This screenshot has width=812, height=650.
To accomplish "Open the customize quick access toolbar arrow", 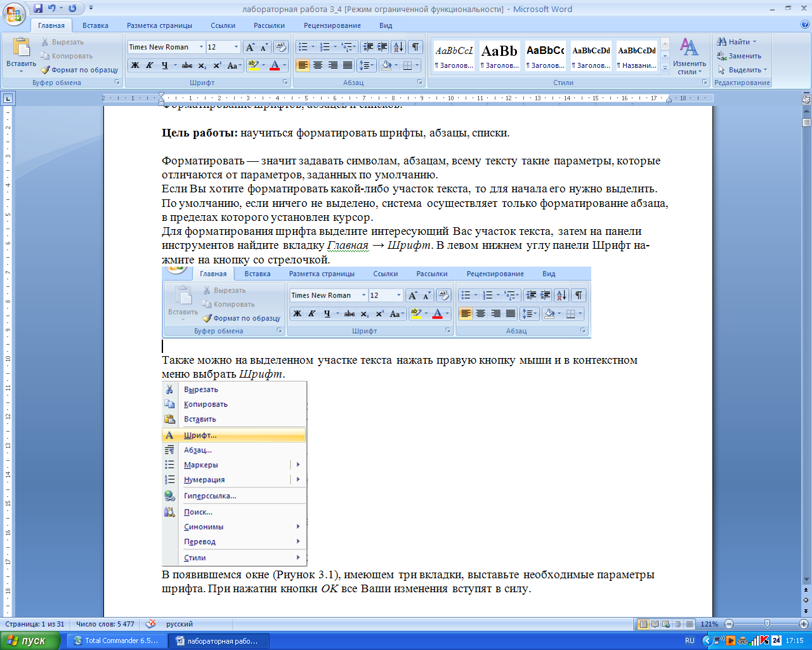I will click(91, 9).
